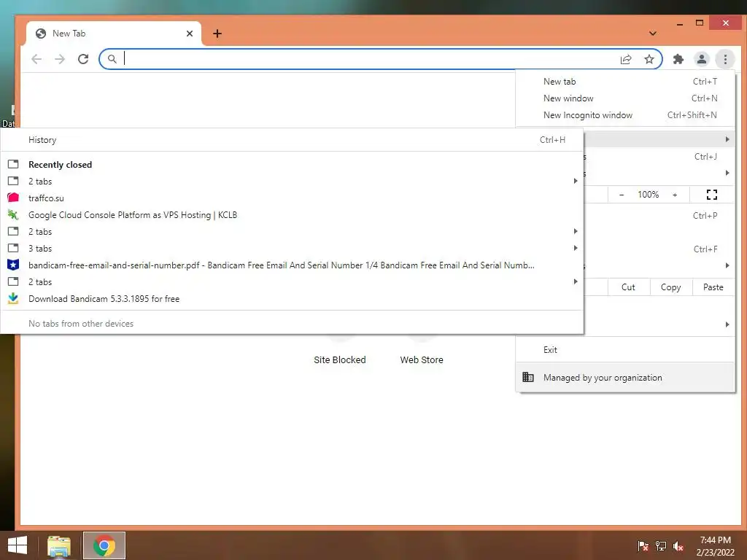Image resolution: width=747 pixels, height=560 pixels.
Task: Click the building icon beside Managed by your organization
Action: tap(528, 377)
